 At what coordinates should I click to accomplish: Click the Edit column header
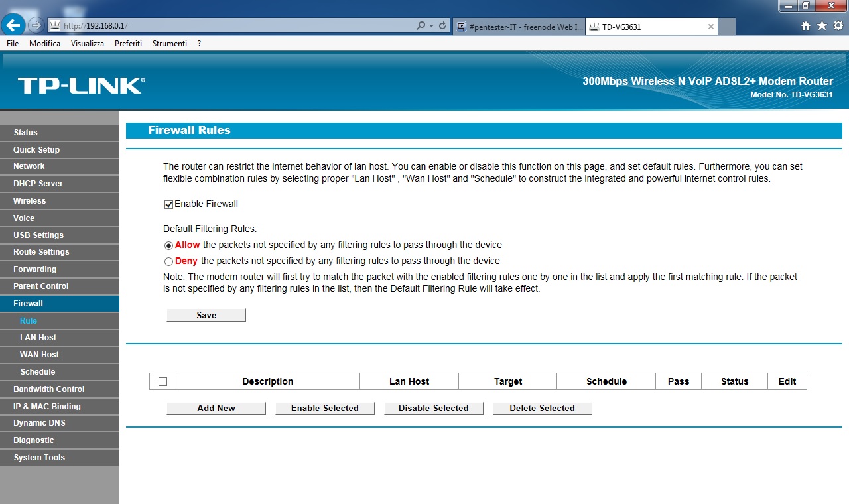787,381
